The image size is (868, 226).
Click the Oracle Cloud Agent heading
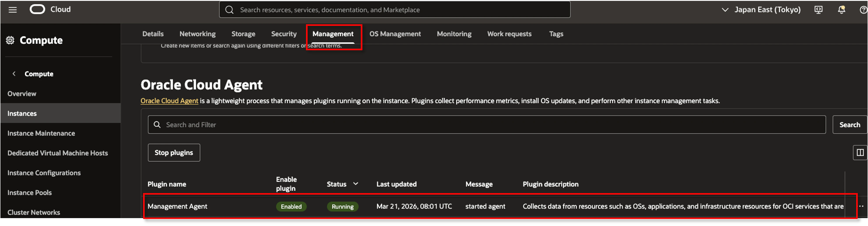pos(201,85)
